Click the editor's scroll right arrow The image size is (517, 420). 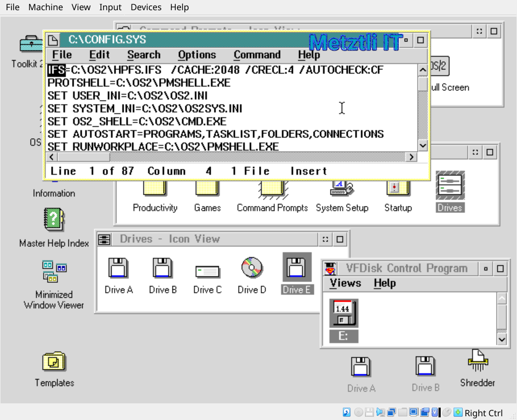coord(412,157)
